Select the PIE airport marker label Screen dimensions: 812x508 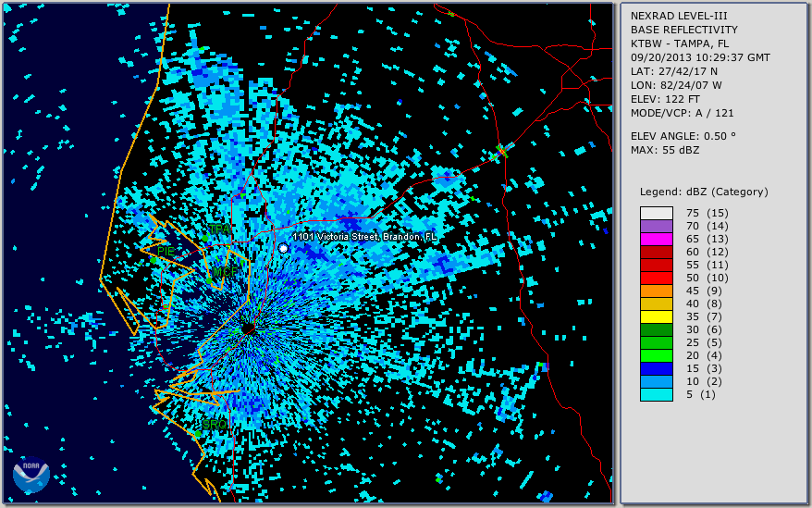pyautogui.click(x=165, y=251)
